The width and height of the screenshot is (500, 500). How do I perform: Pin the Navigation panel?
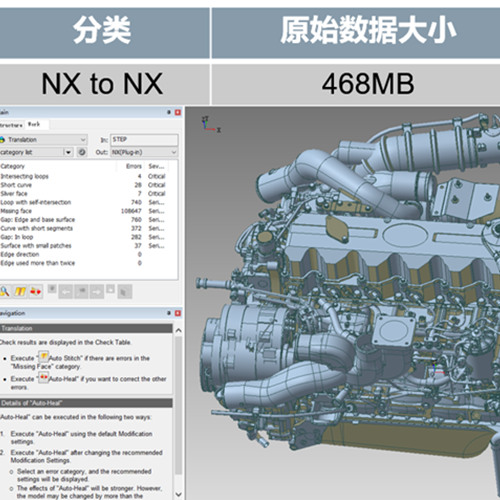click(169, 313)
